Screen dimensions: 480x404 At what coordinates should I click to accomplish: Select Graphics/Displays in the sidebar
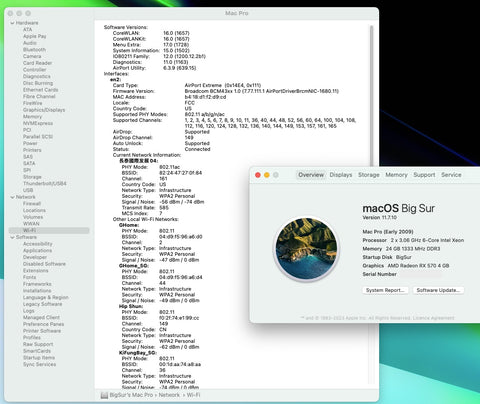click(44, 110)
